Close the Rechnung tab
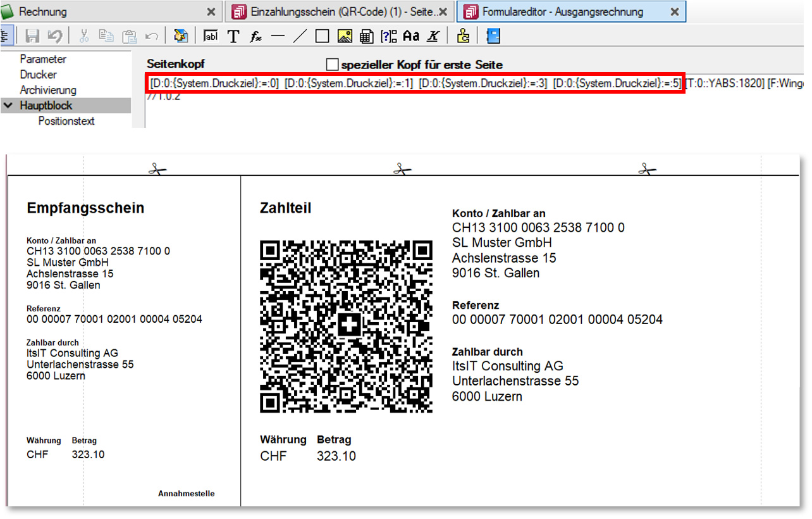Screen dimensions: 812x519 coord(211,12)
